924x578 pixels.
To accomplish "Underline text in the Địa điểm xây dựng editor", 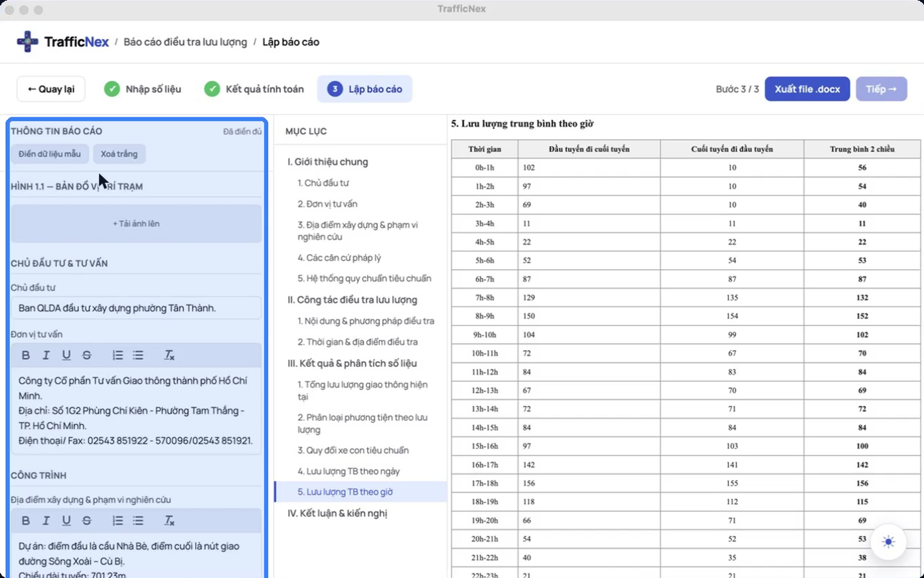I will 66,521.
